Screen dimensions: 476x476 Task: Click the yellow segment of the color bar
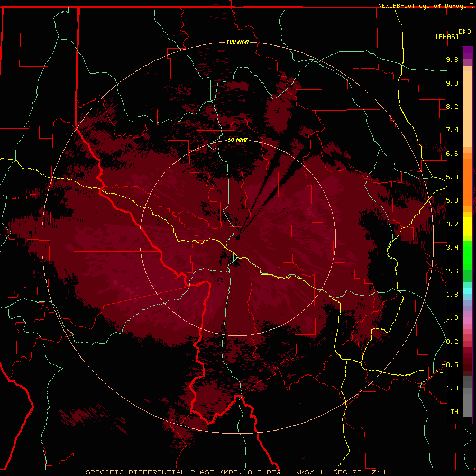[x=467, y=226]
